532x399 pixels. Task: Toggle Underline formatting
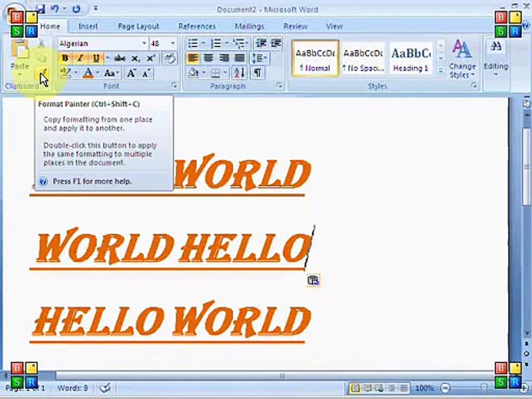[96, 58]
